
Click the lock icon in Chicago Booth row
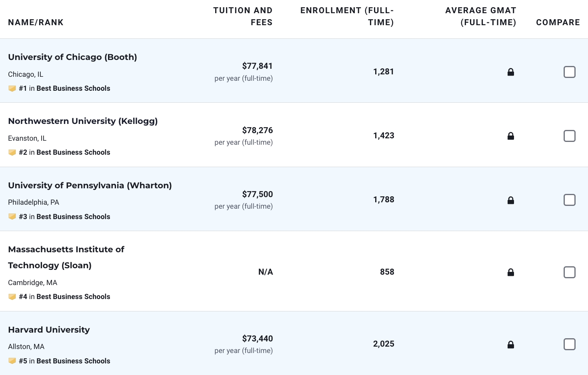510,72
